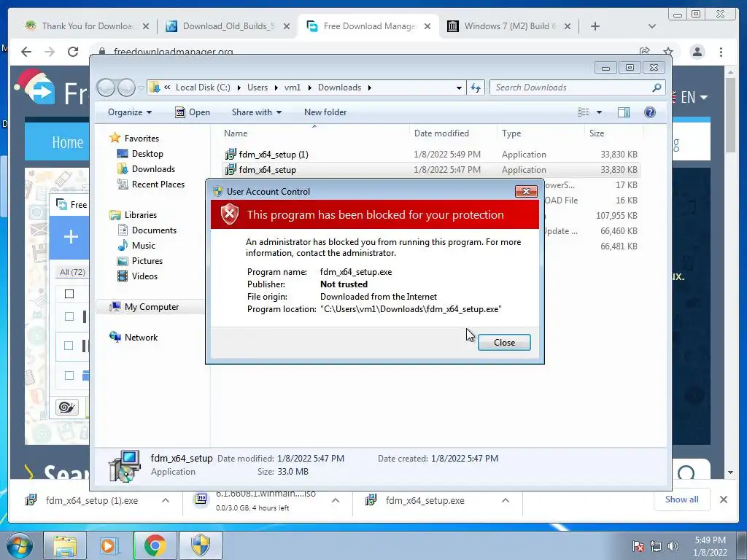Bookmark this page with star icon
This screenshot has height=560, width=747.
[x=668, y=52]
